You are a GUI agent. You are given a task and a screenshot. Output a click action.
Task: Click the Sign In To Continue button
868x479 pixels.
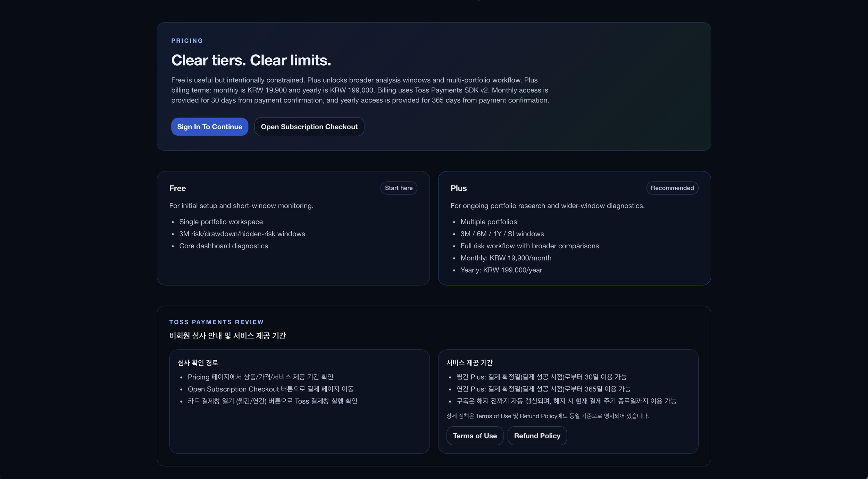click(209, 127)
